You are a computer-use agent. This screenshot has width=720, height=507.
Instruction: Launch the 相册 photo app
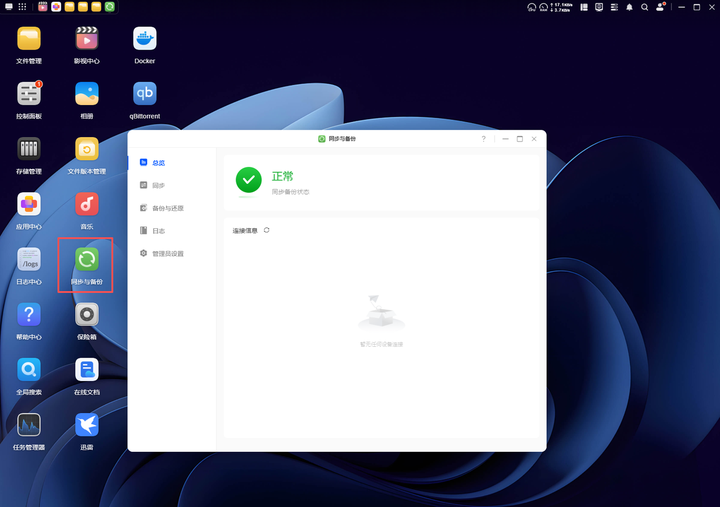[87, 94]
